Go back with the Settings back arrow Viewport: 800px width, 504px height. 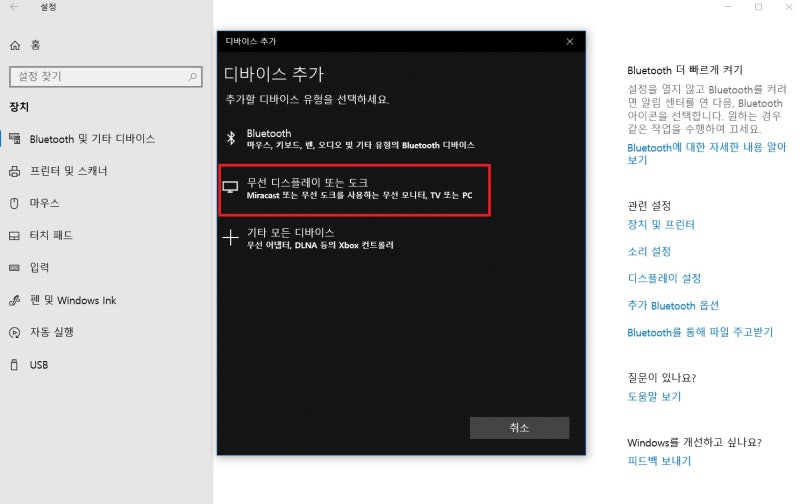(x=14, y=7)
